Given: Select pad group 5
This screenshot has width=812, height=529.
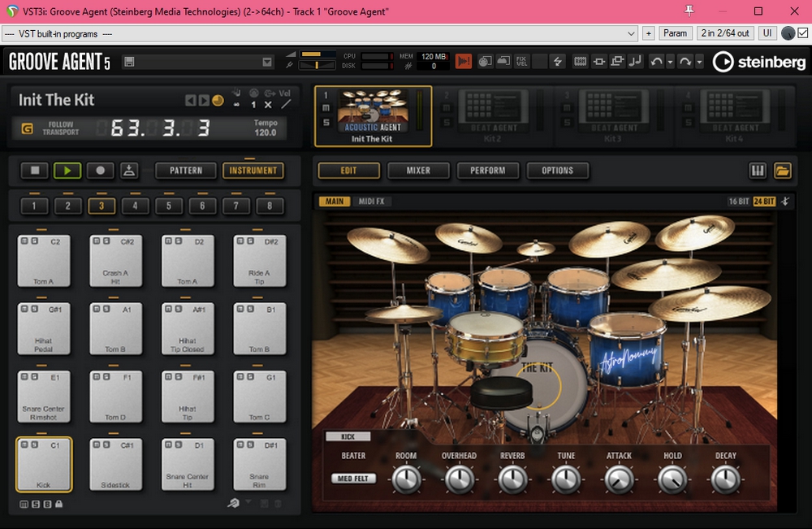Looking at the screenshot, I should 169,206.
